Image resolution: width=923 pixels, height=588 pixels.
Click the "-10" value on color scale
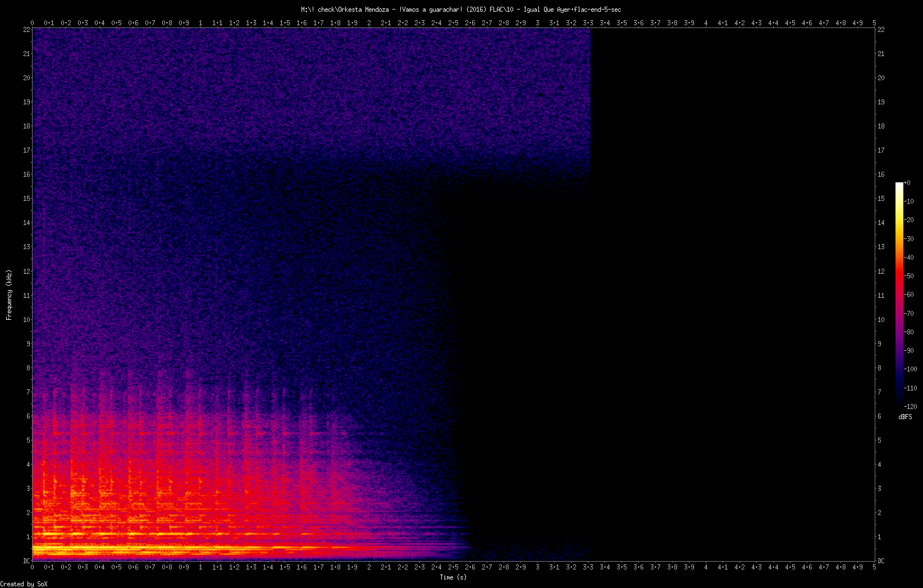pos(910,201)
